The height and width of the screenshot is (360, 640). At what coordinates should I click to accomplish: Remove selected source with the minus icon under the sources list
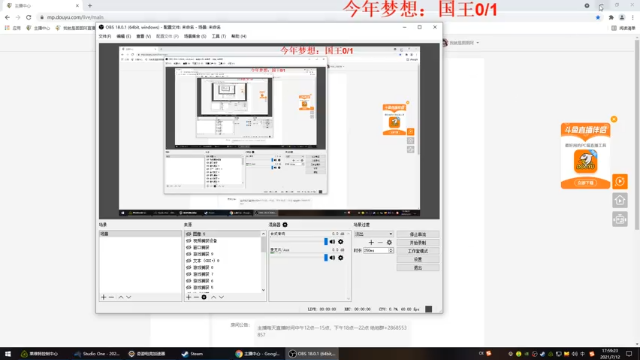tap(196, 297)
